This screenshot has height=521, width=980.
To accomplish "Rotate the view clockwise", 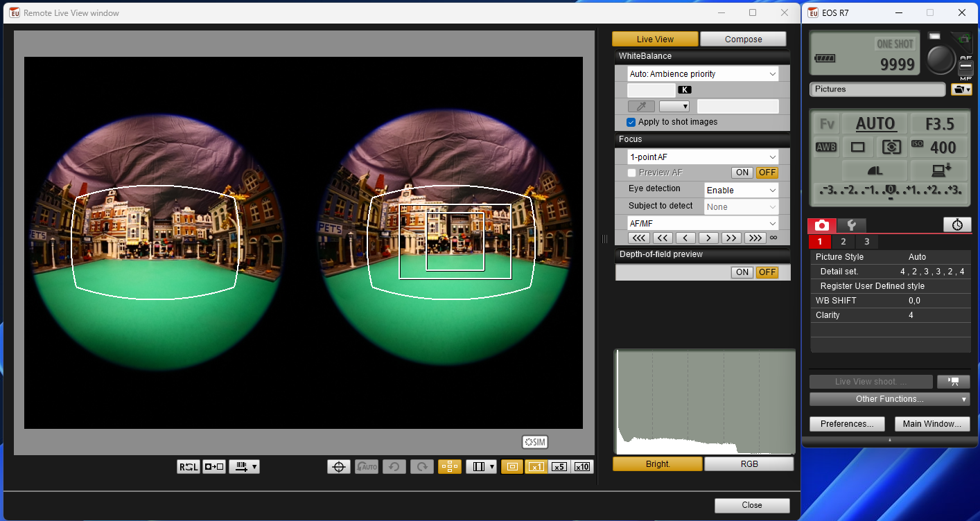I will coord(422,467).
